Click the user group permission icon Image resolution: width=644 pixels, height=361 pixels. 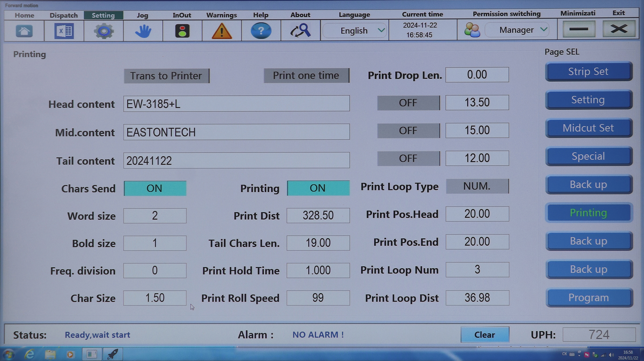coord(472,30)
